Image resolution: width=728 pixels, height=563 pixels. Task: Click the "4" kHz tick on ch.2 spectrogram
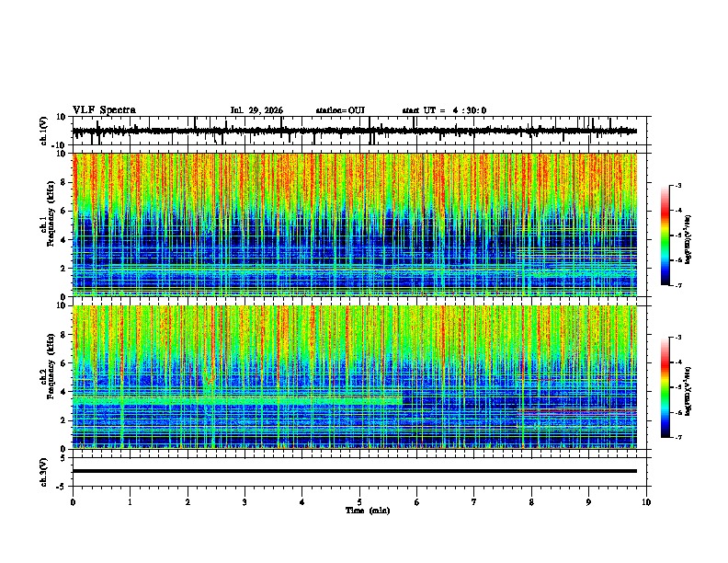click(x=63, y=392)
